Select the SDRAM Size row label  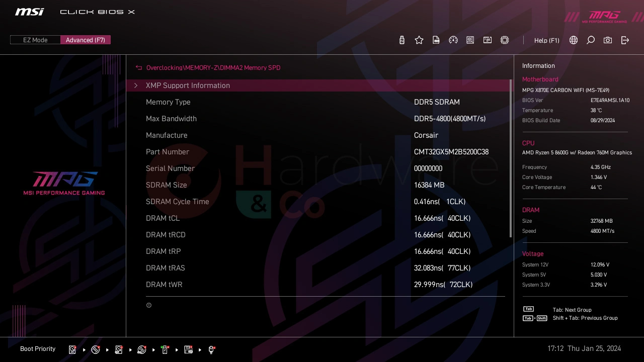[167, 185]
